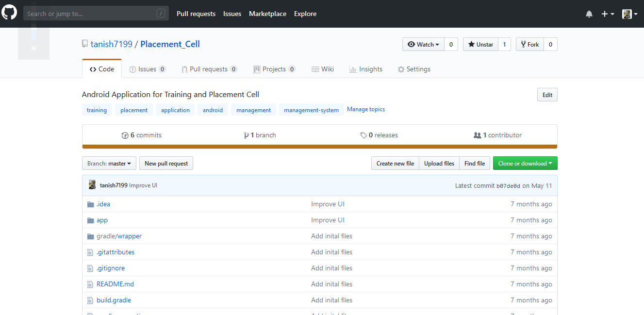View the 6 commits list

[x=141, y=135]
